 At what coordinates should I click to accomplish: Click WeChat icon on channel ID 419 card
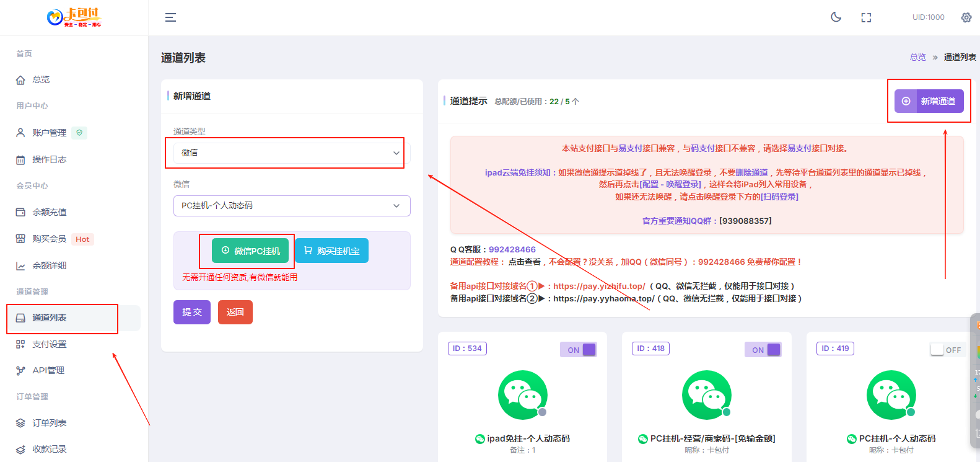[x=891, y=395]
